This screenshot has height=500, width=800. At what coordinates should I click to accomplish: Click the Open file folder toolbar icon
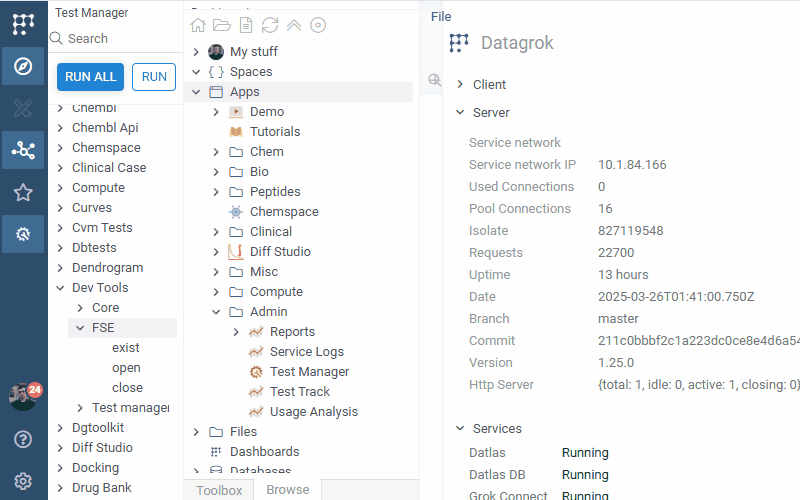[222, 25]
